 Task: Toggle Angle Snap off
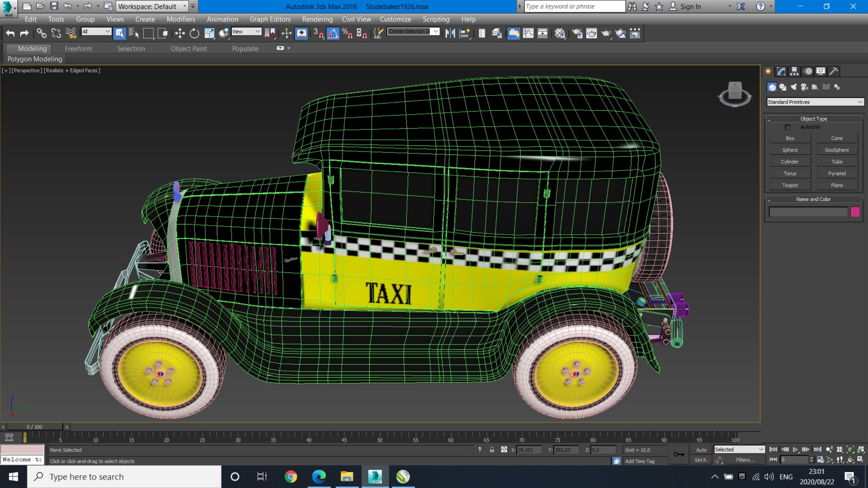333,33
